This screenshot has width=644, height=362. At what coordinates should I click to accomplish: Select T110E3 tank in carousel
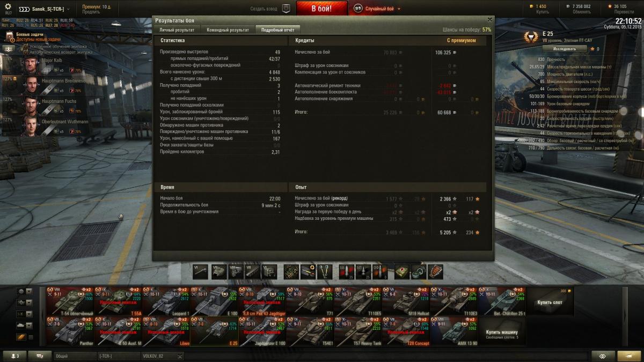pos(455,301)
